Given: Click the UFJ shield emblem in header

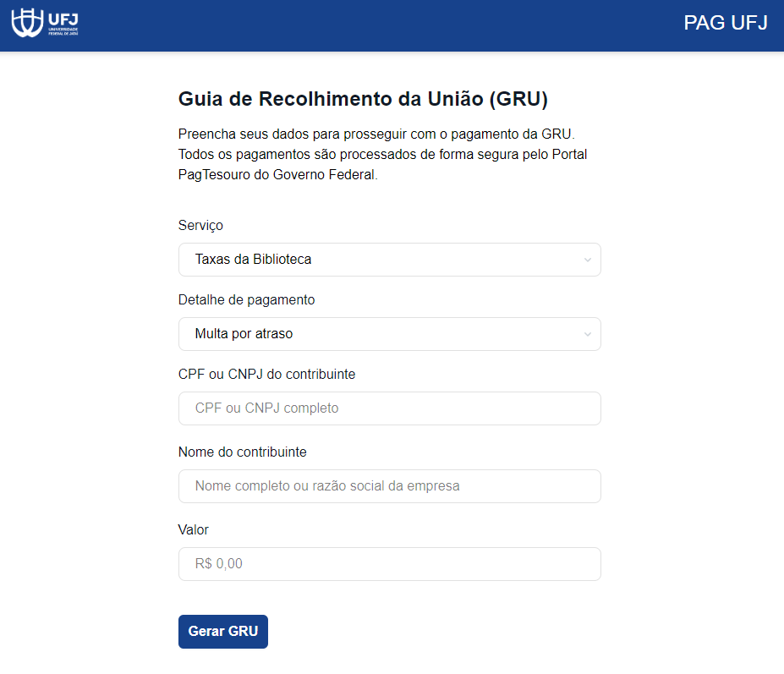Looking at the screenshot, I should [x=27, y=23].
